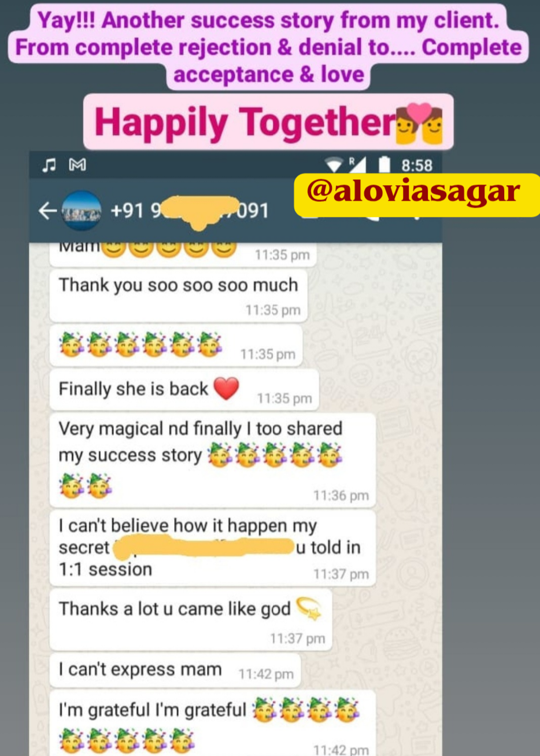Tap the music note status bar icon
Viewport: 540px width, 756px height.
click(x=49, y=165)
